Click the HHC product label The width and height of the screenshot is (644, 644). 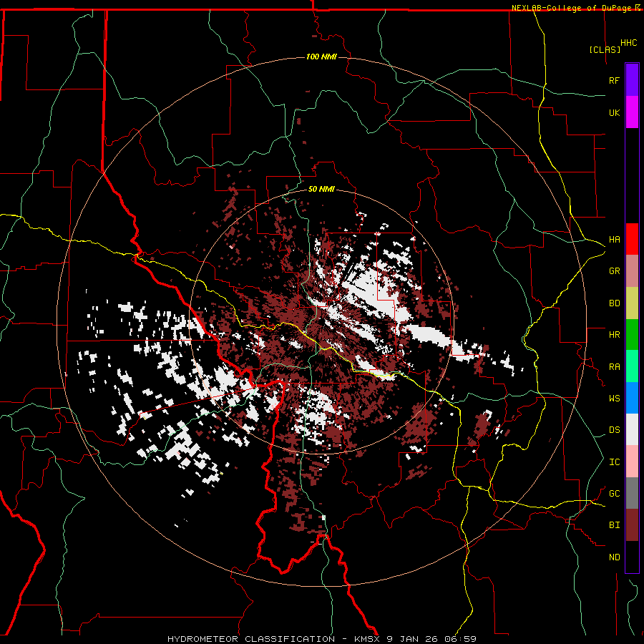click(x=629, y=43)
